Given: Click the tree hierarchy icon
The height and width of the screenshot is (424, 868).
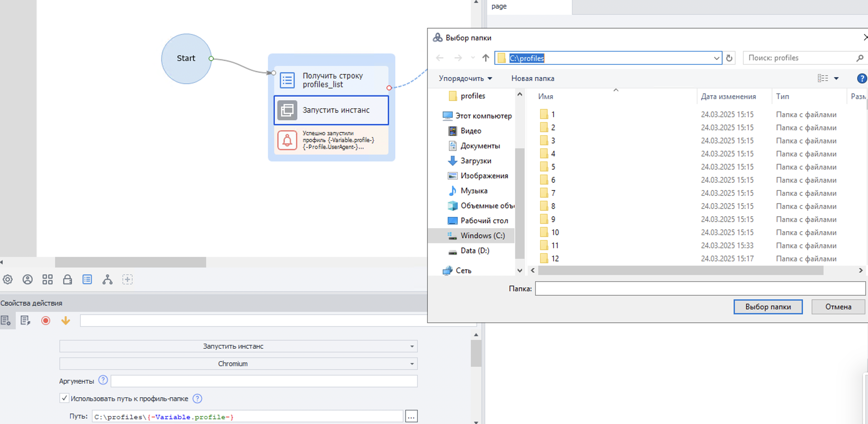Looking at the screenshot, I should tap(107, 279).
